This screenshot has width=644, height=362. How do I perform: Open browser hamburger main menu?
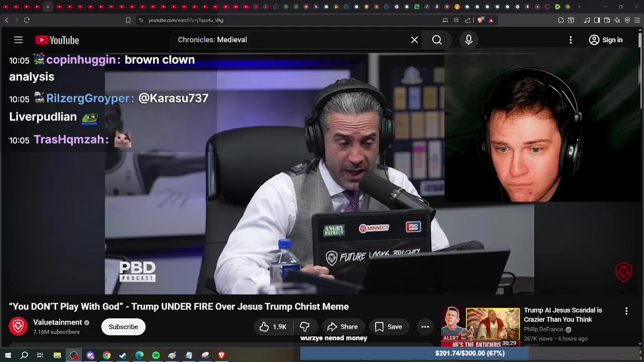[x=637, y=20]
